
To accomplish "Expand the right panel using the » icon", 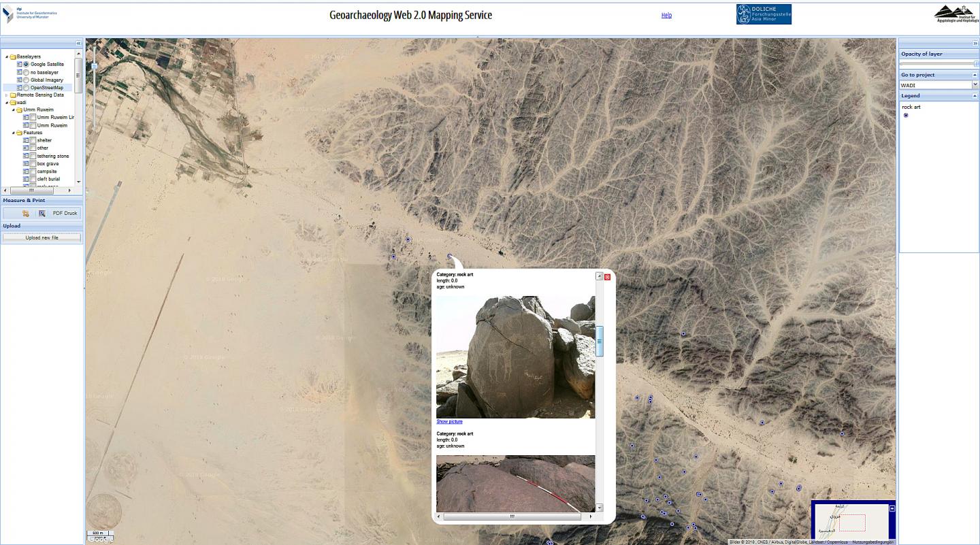I will [975, 44].
